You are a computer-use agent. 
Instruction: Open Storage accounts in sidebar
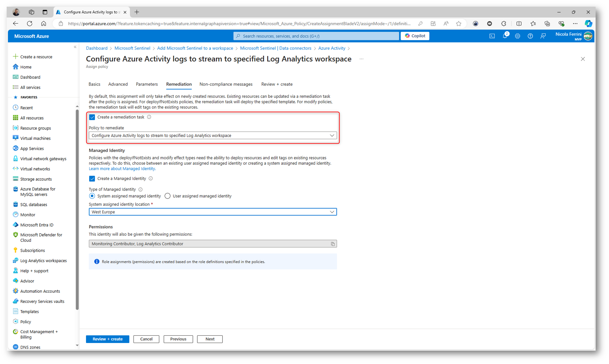(x=36, y=179)
